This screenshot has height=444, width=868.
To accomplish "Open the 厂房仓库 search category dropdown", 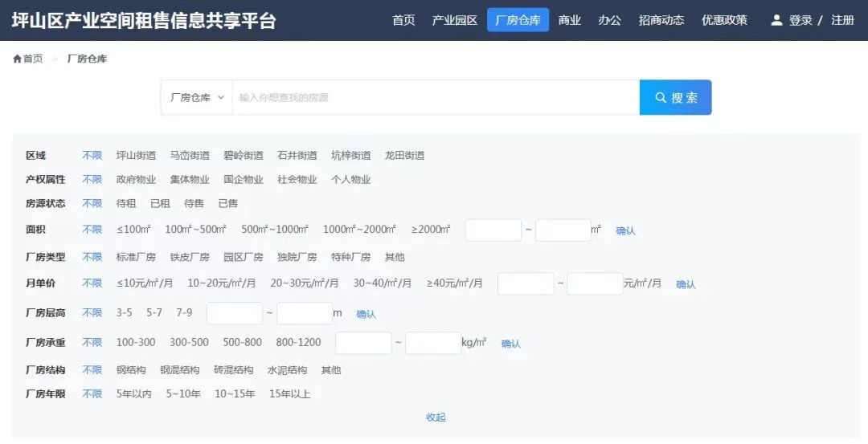I will [197, 97].
